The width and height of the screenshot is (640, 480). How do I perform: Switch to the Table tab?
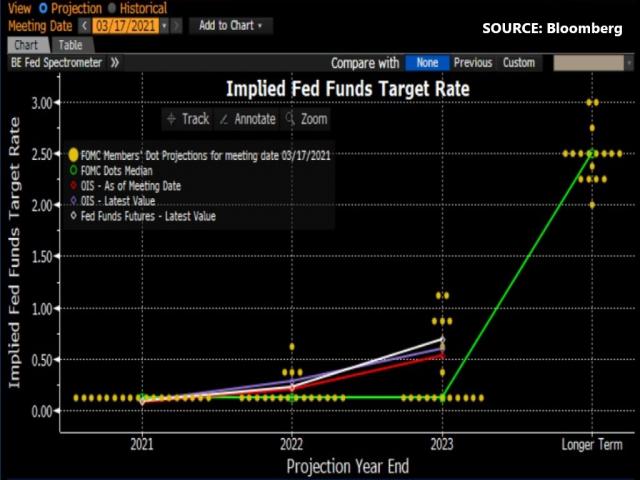[69, 44]
